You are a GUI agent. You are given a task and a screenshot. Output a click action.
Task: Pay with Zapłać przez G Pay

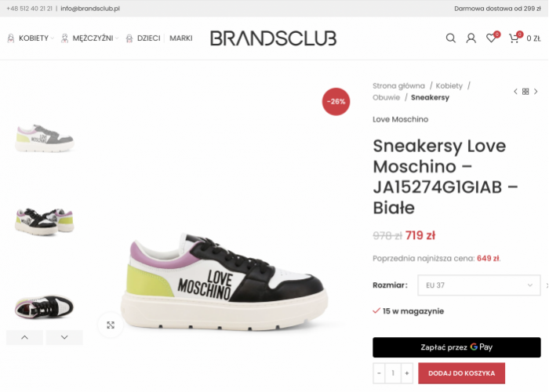pyautogui.click(x=456, y=347)
